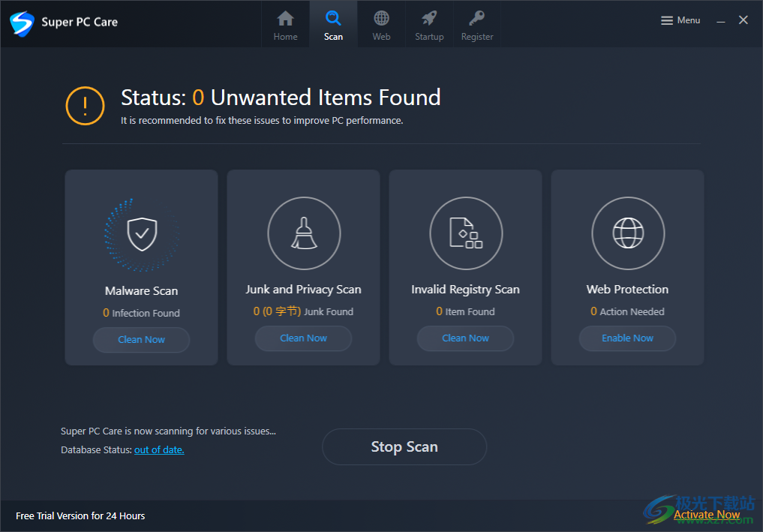Click the Free Trial Version for 24 Hours text
Viewport: 763px width, 532px height.
[80, 516]
